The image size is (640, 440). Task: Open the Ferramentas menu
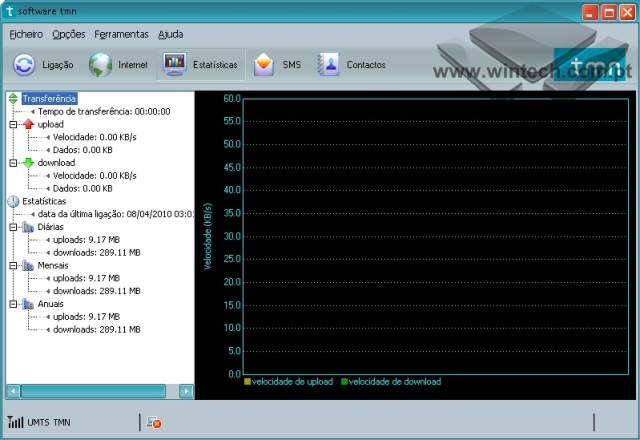pyautogui.click(x=121, y=33)
